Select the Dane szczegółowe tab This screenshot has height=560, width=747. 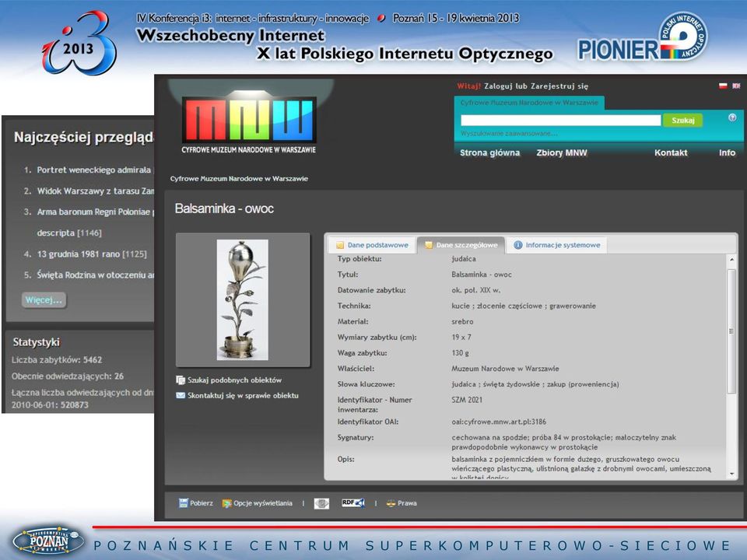(x=461, y=245)
